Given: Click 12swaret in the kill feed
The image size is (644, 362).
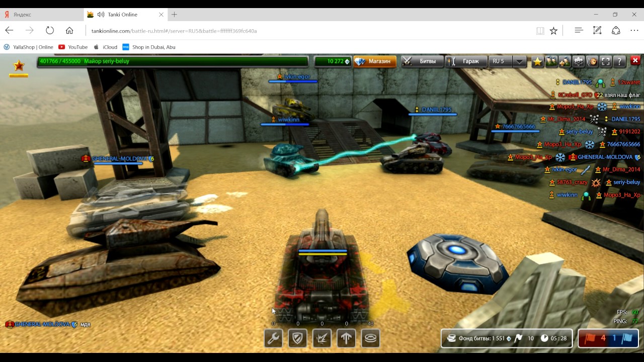Looking at the screenshot, I should tap(629, 82).
